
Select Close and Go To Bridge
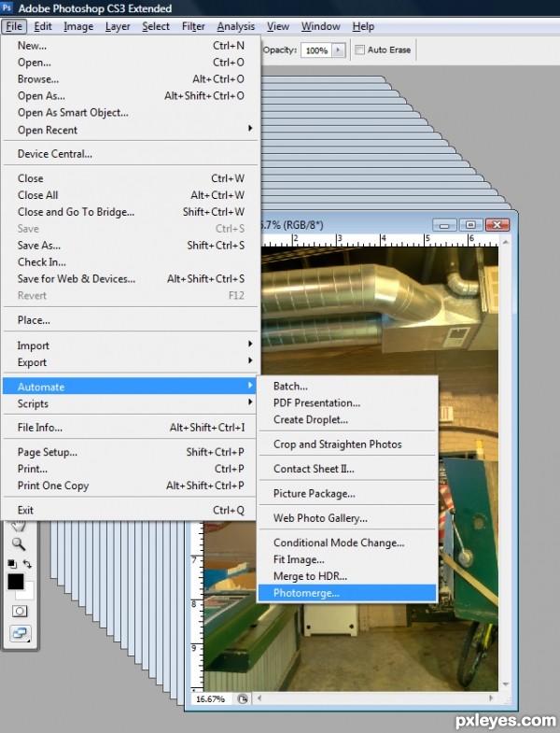click(x=130, y=212)
